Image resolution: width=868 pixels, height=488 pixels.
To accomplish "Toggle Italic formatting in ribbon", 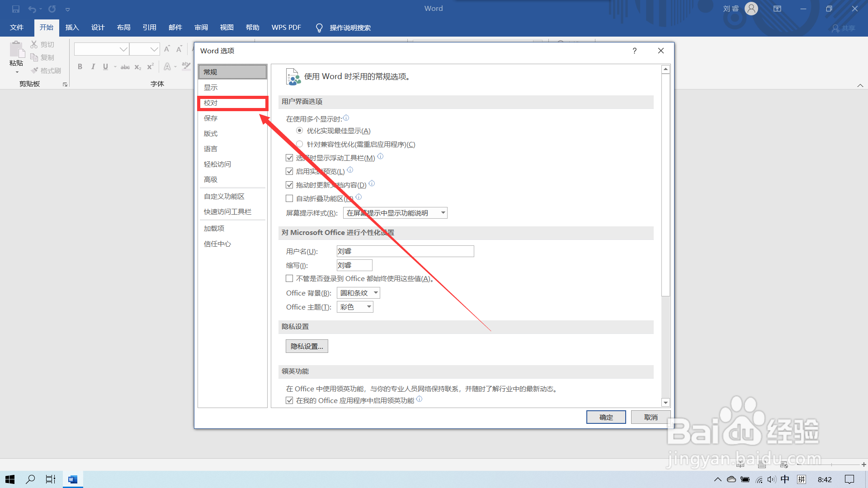I will 93,67.
